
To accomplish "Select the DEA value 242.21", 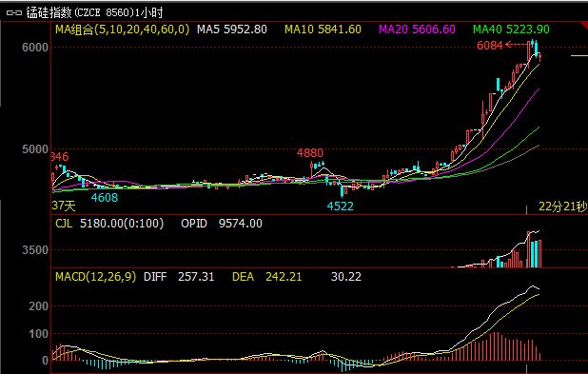I will [284, 277].
